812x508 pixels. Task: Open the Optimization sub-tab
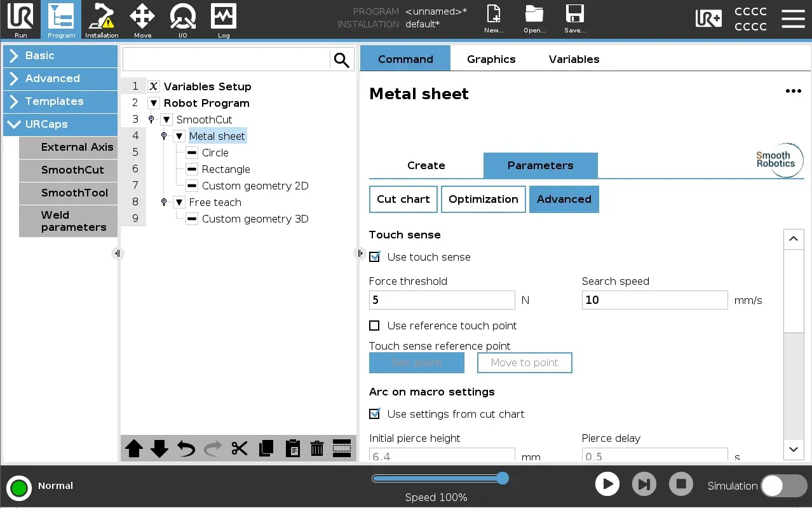pyautogui.click(x=484, y=199)
